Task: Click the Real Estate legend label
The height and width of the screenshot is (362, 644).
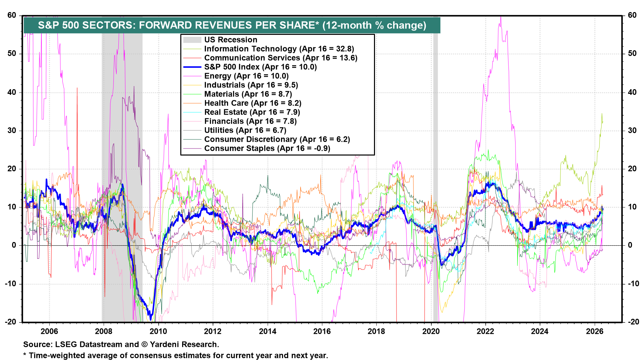Action: (x=252, y=112)
